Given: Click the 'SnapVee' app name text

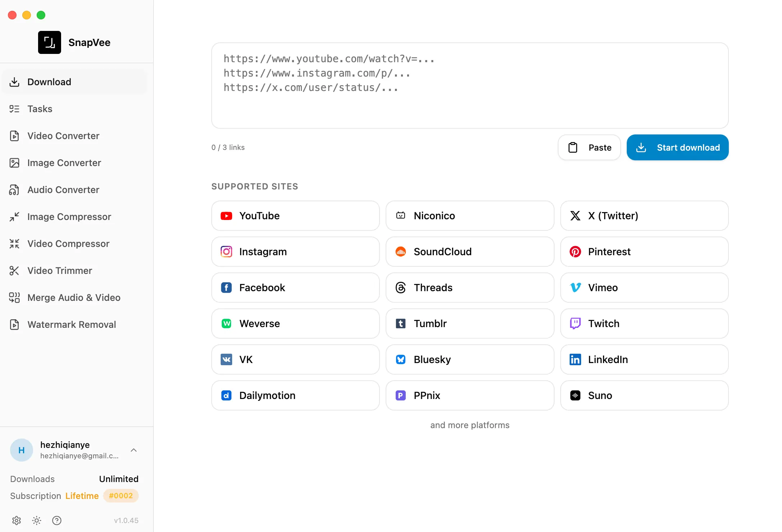Looking at the screenshot, I should pyautogui.click(x=89, y=42).
